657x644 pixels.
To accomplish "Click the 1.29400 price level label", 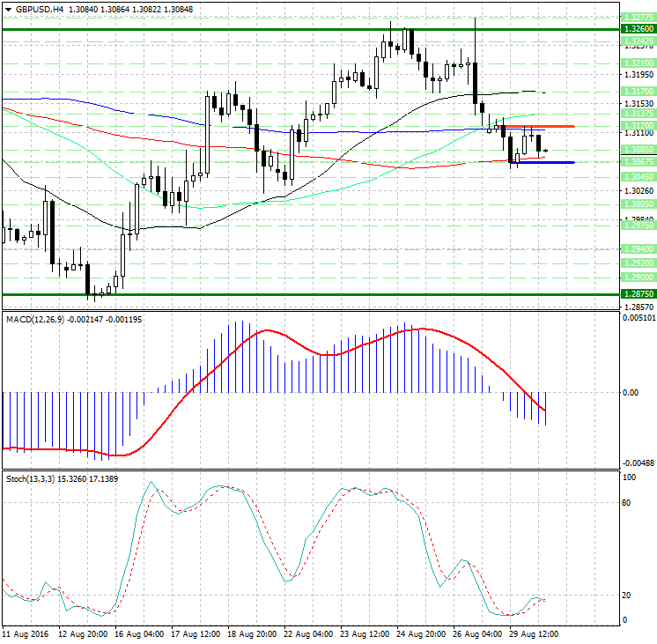I will tap(637, 249).
